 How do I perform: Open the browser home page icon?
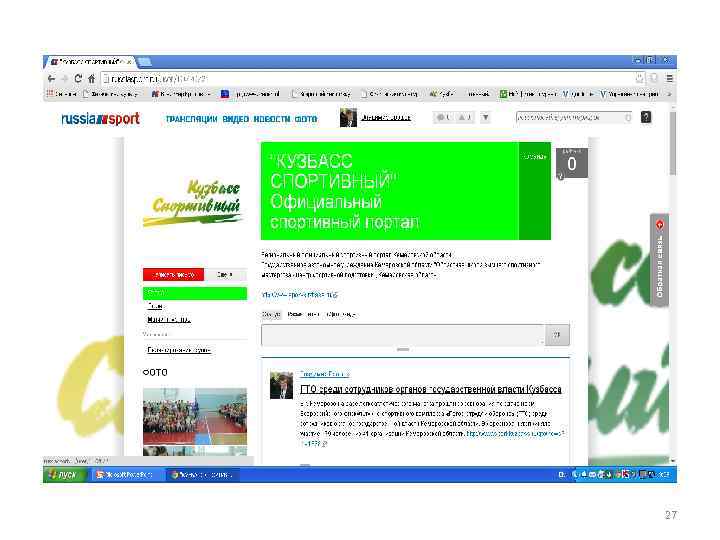click(91, 79)
